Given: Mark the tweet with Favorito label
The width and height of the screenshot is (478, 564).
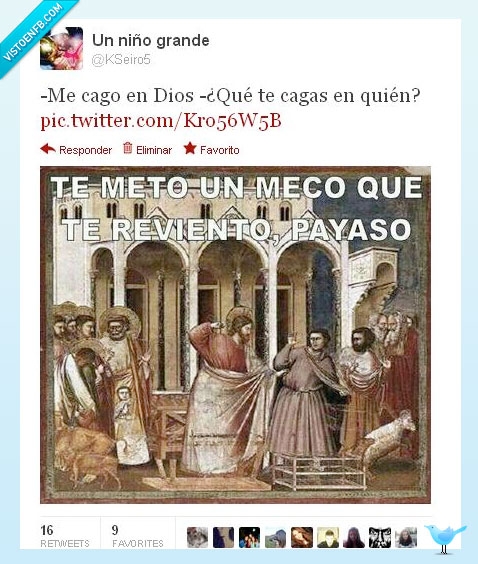Looking at the screenshot, I should tap(219, 150).
